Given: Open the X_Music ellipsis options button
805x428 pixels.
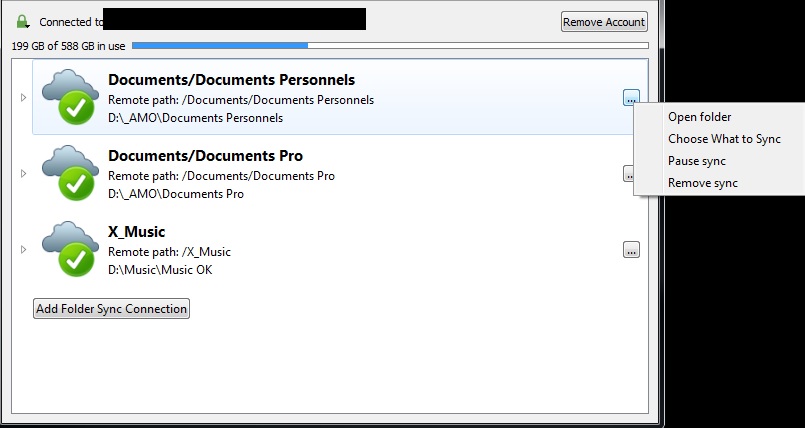Looking at the screenshot, I should 631,250.
